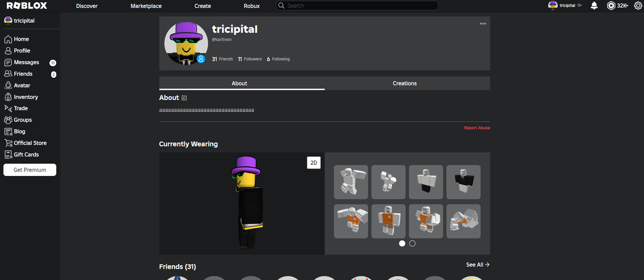Open Inventory in the sidebar
Viewport: 644px width, 280px height.
point(21,97)
